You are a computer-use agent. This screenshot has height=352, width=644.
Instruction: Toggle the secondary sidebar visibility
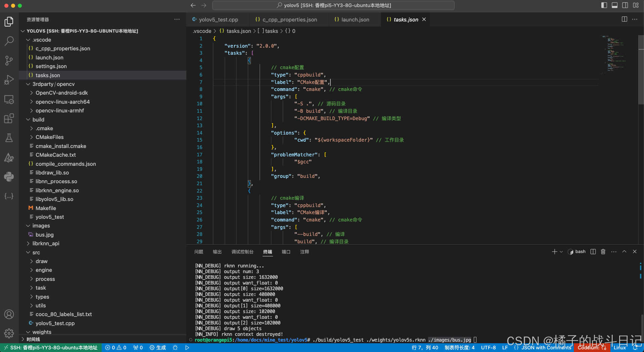pos(625,5)
